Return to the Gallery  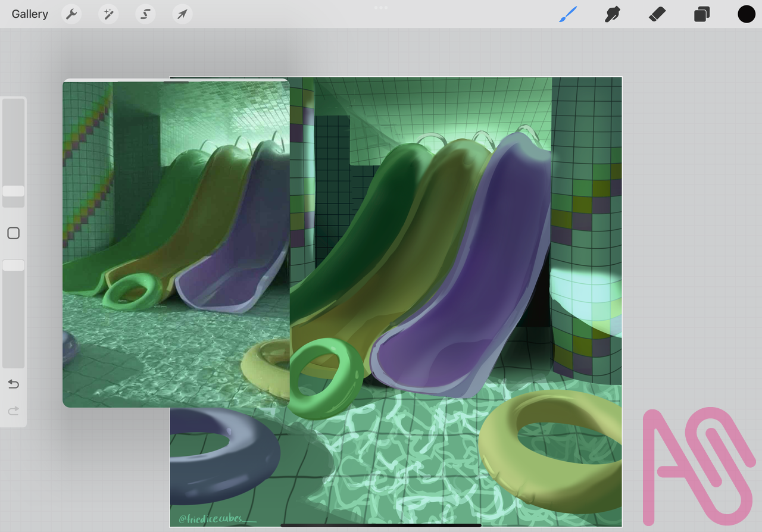tap(29, 14)
